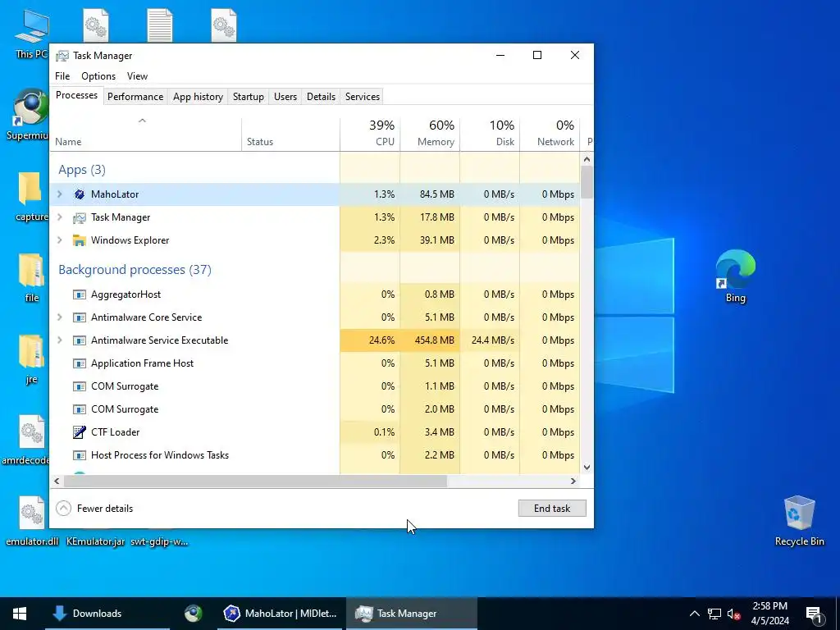Screen dimensions: 840x630
Task: Click the CTF Loader pen icon
Action: pyautogui.click(x=80, y=432)
